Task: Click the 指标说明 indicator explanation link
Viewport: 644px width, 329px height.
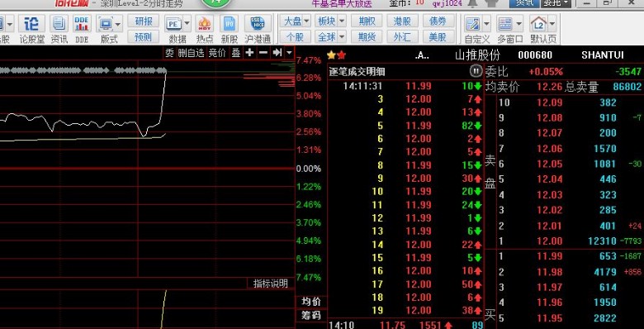Action: (270, 284)
